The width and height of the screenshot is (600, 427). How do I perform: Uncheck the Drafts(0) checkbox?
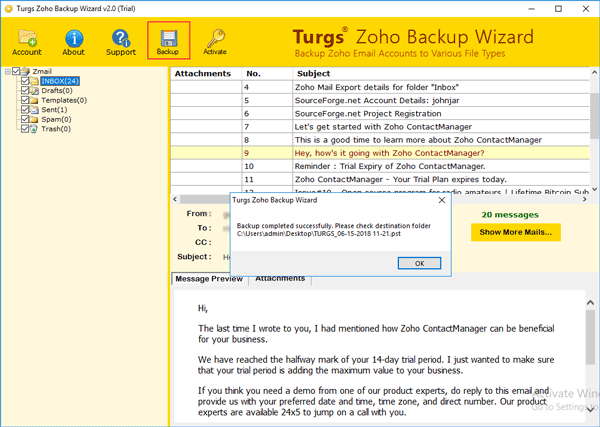coord(25,90)
